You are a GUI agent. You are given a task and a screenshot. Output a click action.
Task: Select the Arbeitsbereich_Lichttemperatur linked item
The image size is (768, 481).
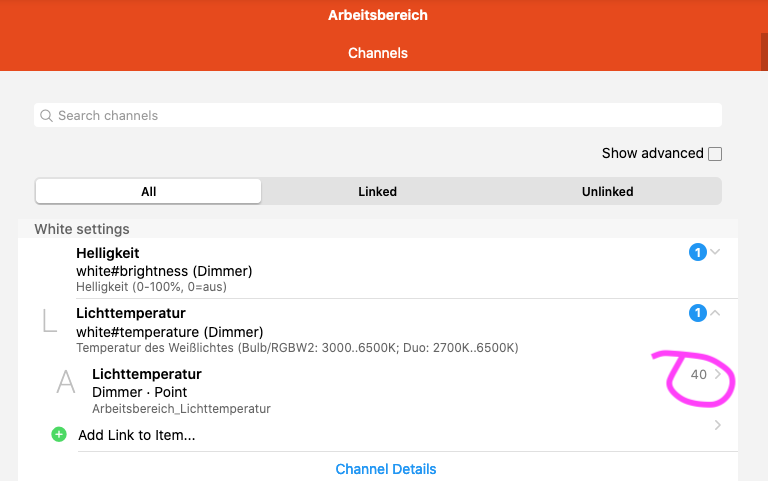pos(180,408)
